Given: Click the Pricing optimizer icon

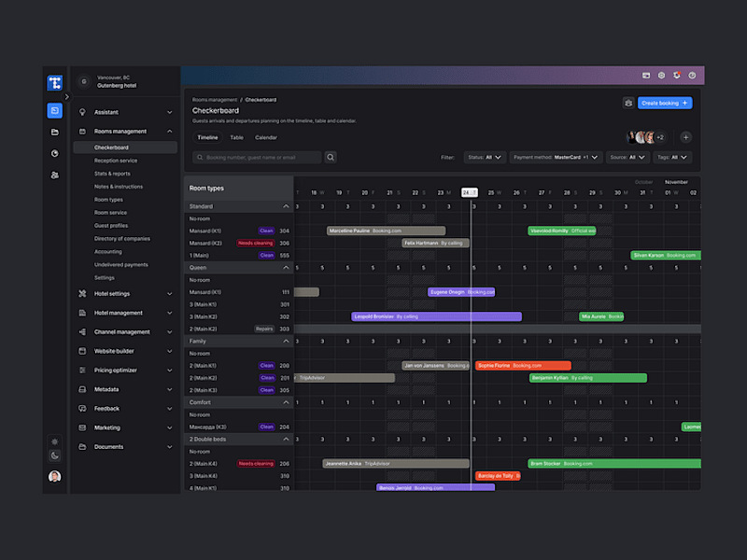Looking at the screenshot, I should pyautogui.click(x=82, y=370).
